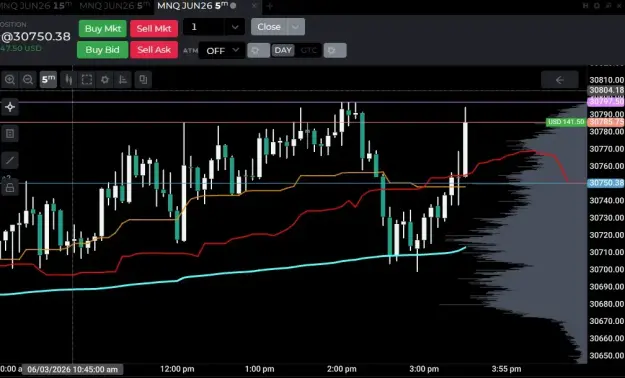Open the notes document tool in sidebar

[x=10, y=134]
